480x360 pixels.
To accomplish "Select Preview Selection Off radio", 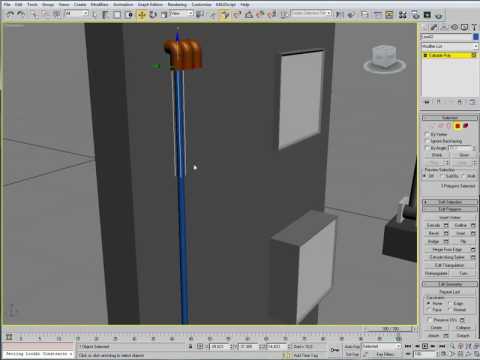I will pos(425,176).
